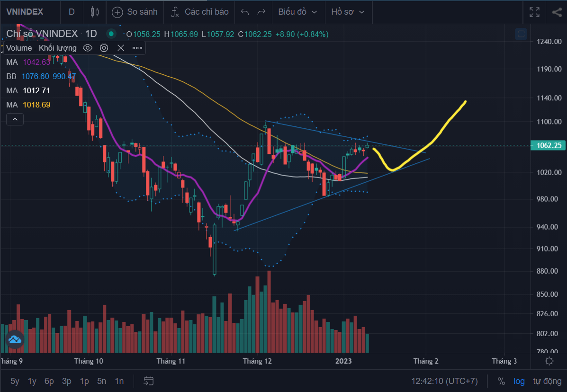Click the 1D interval label in legend
Screen dimensions: 567x392
click(x=91, y=34)
